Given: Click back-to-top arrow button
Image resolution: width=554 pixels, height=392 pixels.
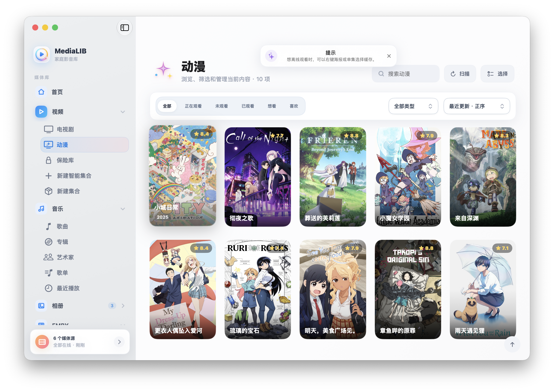Looking at the screenshot, I should pyautogui.click(x=512, y=344).
